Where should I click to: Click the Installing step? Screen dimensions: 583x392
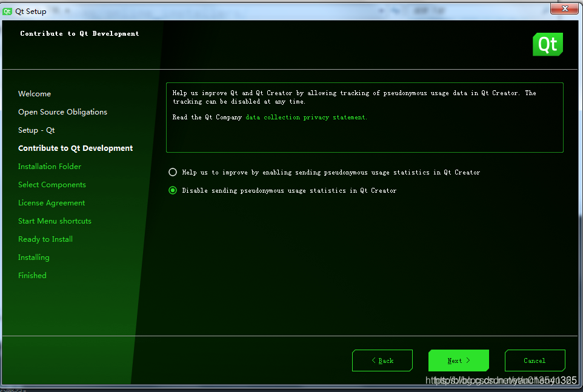(x=34, y=257)
